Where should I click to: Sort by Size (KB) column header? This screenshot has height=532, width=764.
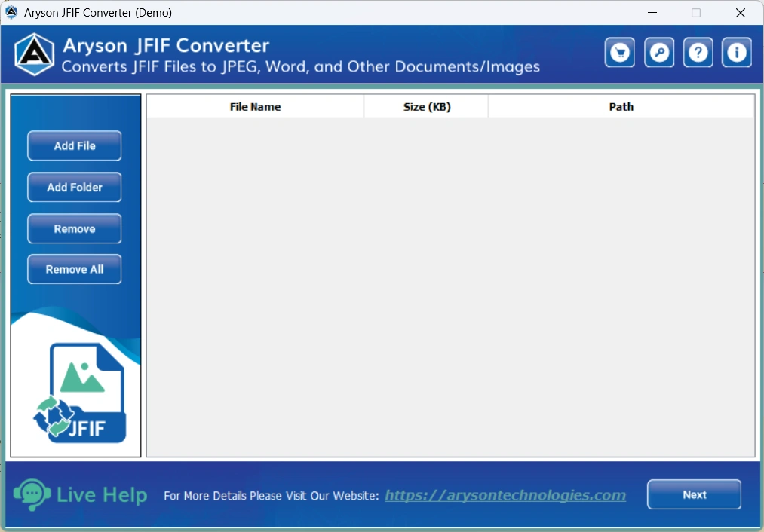426,106
